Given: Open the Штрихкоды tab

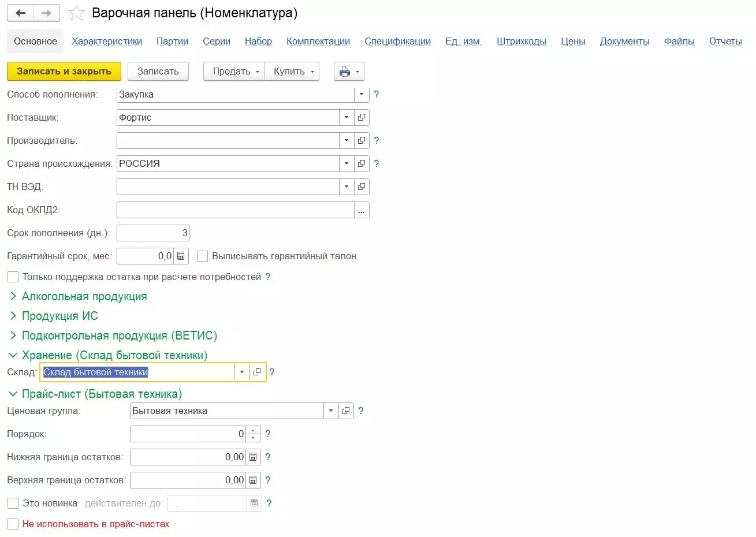Looking at the screenshot, I should pos(521,42).
